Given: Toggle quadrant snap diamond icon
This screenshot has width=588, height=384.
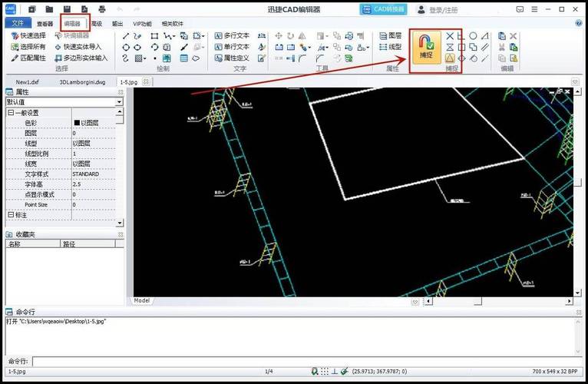Looking at the screenshot, I should (x=461, y=58).
